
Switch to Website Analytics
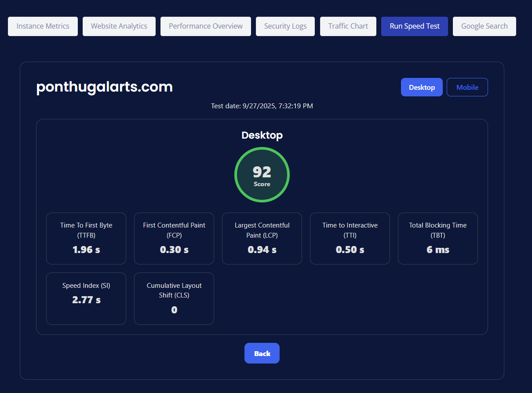[x=119, y=26]
